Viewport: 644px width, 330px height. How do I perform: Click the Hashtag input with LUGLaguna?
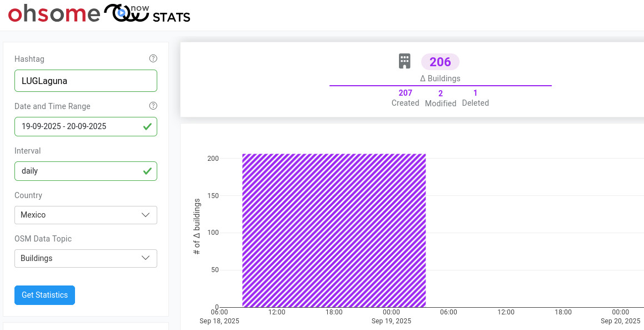(86, 81)
